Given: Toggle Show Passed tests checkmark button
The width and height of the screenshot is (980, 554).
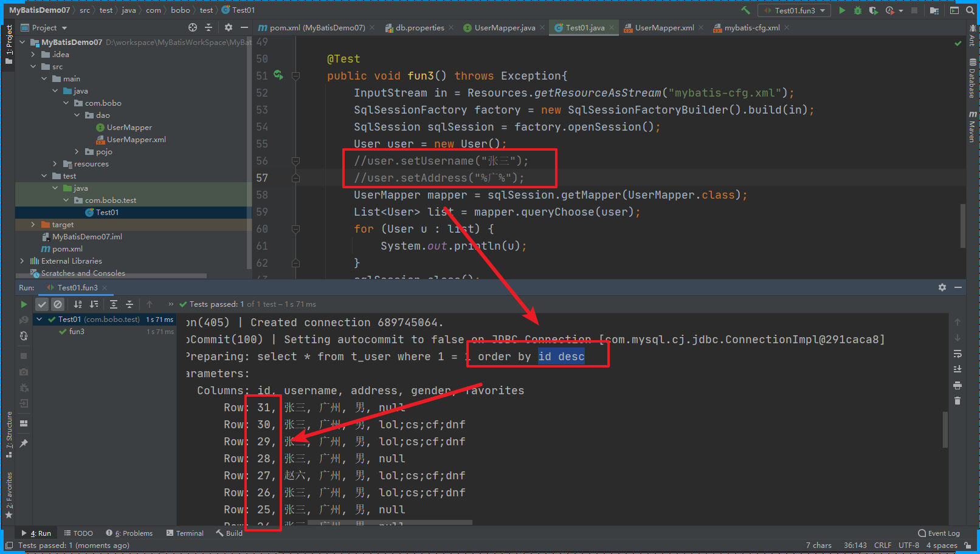Looking at the screenshot, I should pos(42,304).
